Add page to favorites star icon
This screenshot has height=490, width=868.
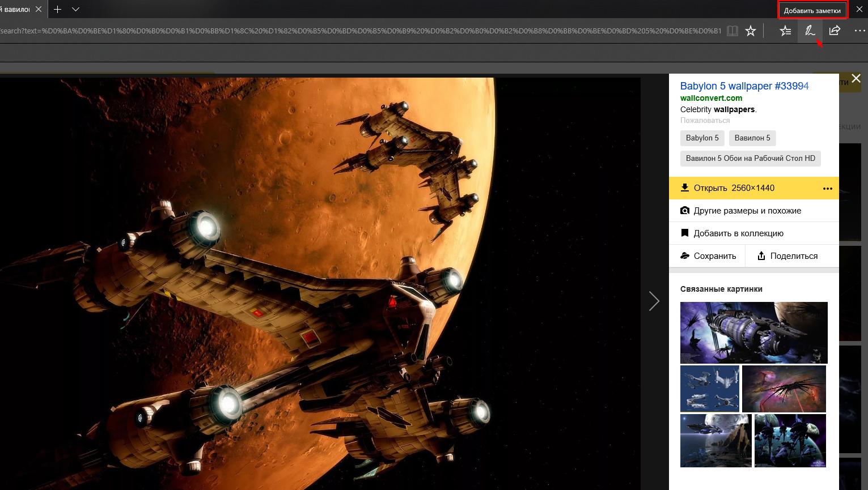coord(751,31)
